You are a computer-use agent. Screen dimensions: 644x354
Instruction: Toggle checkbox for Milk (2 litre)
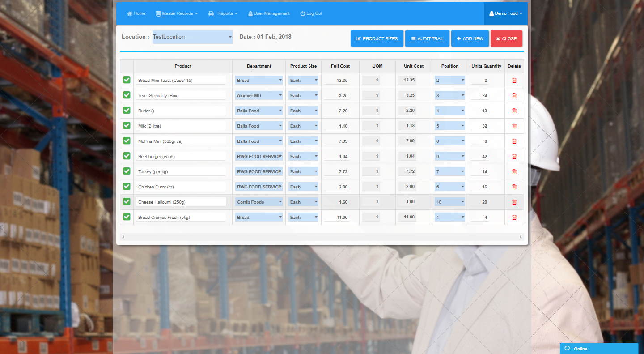[x=127, y=125]
